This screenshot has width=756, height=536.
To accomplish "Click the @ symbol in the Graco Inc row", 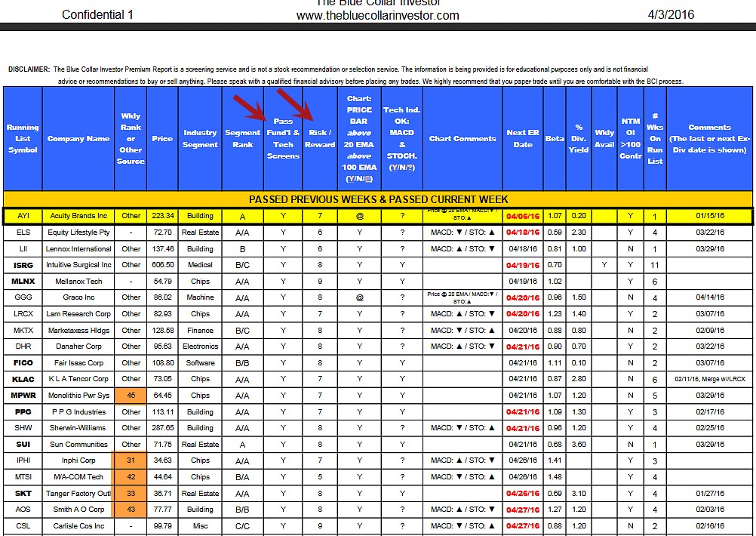I will [x=359, y=297].
